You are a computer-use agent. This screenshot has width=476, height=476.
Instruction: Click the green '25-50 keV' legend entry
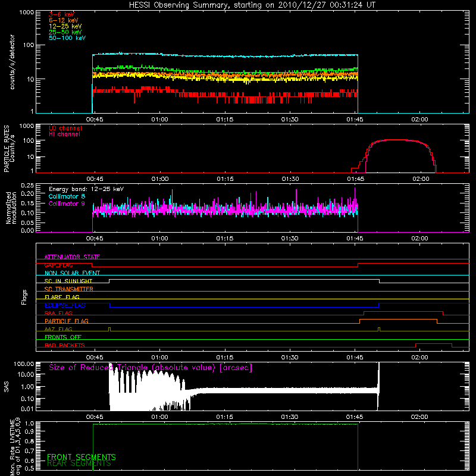[x=65, y=32]
